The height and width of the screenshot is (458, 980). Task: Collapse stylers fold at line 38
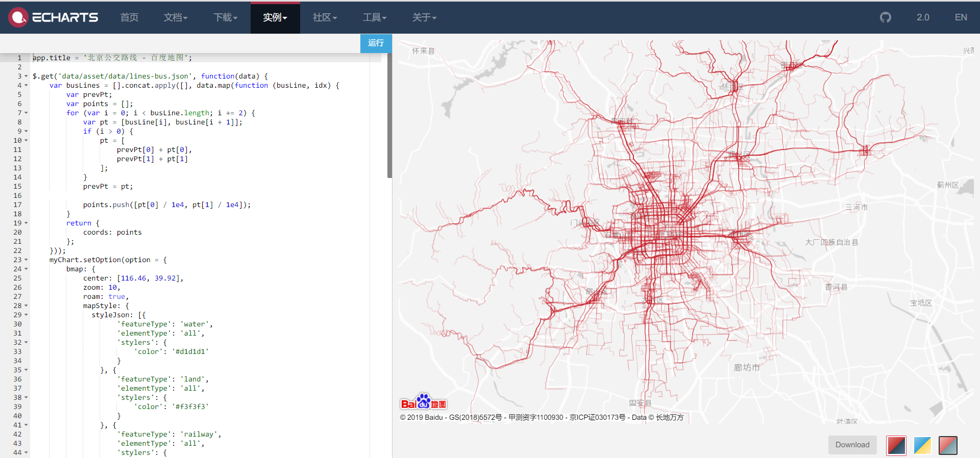click(26, 397)
